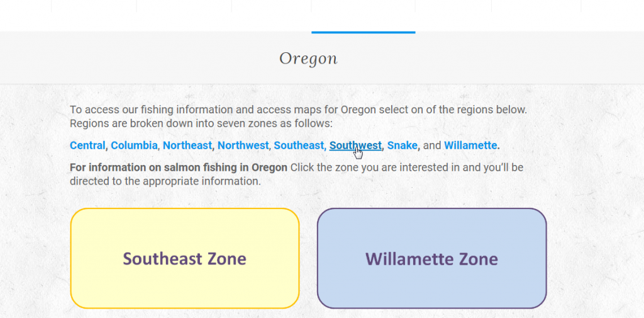Open the Snake zone link
The image size is (644, 318).
click(402, 145)
